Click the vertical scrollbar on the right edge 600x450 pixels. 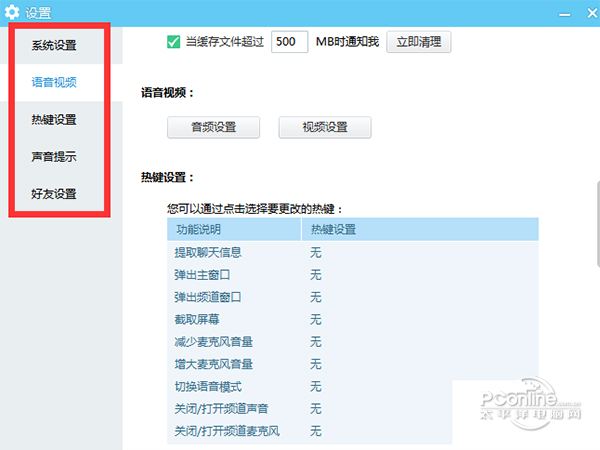[x=598, y=224]
